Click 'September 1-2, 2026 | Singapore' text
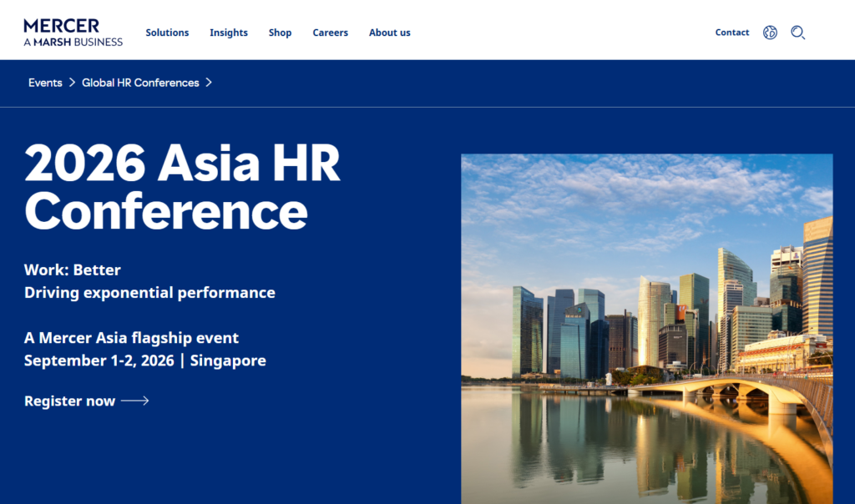This screenshot has height=504, width=855. click(145, 360)
